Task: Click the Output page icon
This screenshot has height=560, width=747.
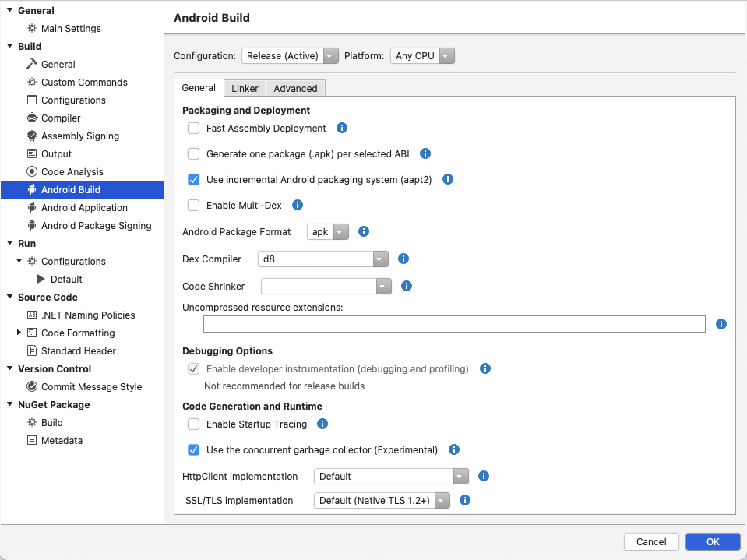Action: coord(32,153)
